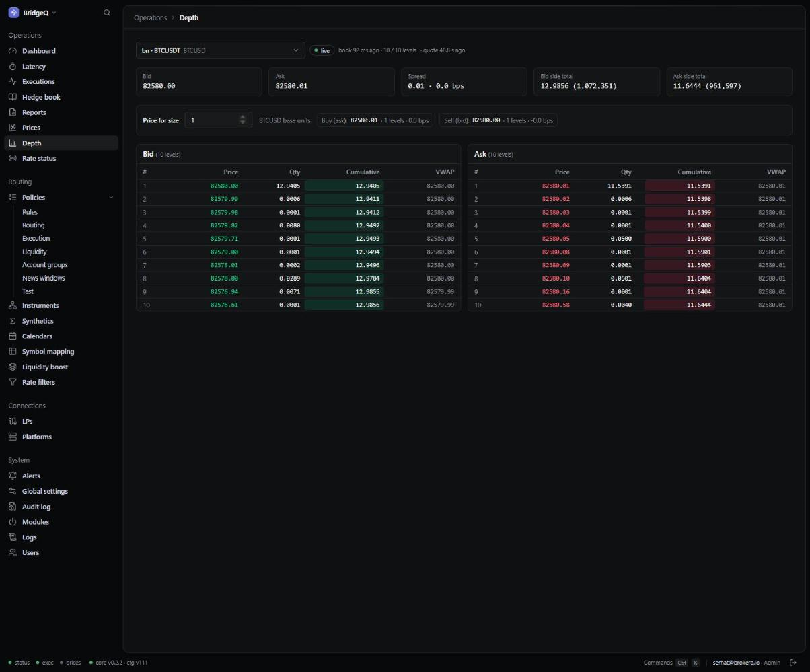The width and height of the screenshot is (810, 672).
Task: Open Routing under Policies
Action: click(x=33, y=225)
